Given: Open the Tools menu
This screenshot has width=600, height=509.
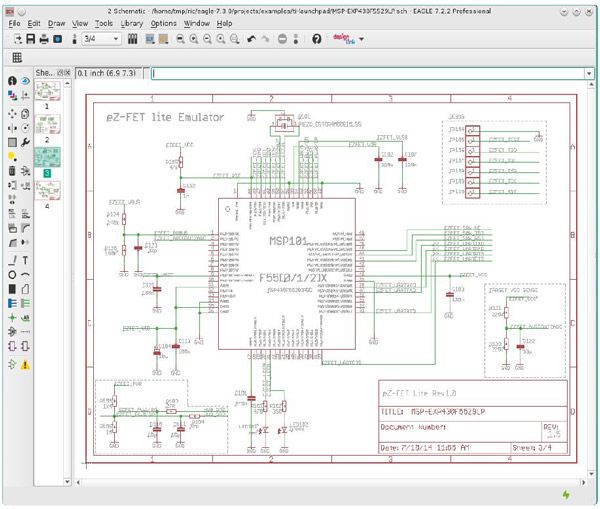Looking at the screenshot, I should pyautogui.click(x=104, y=23).
